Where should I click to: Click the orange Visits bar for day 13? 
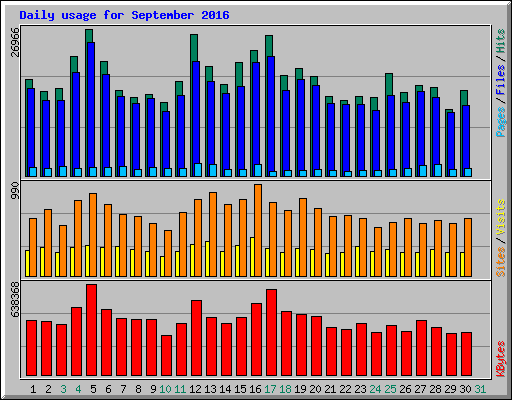(213, 234)
